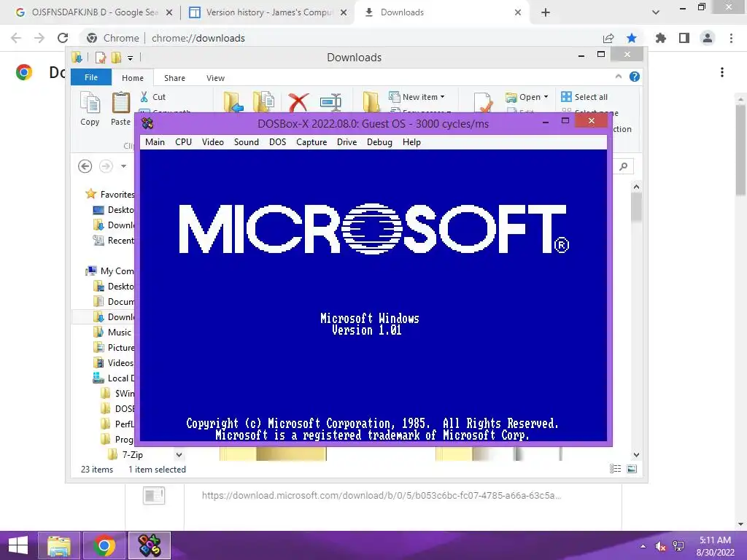Click the Copy to folder icon
Viewport: 747px width, 560px height.
263,102
